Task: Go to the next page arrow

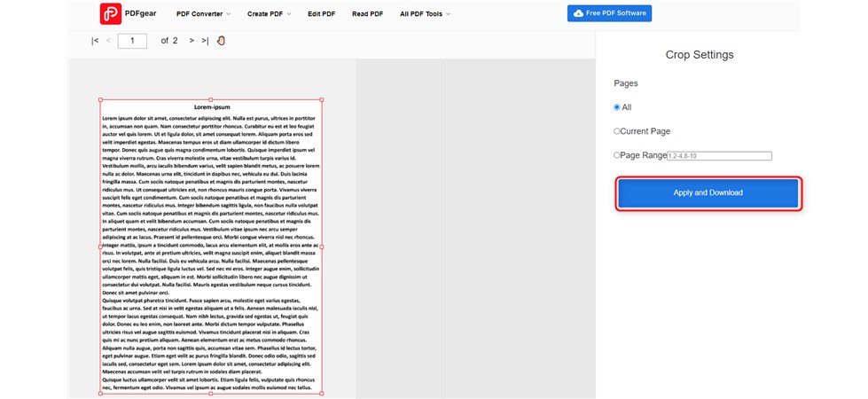Action: coord(192,41)
